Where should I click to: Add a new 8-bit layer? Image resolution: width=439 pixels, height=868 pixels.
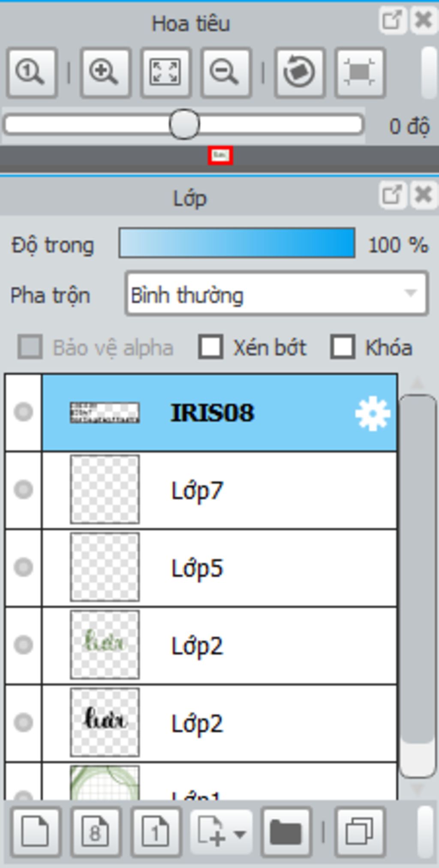(x=96, y=832)
